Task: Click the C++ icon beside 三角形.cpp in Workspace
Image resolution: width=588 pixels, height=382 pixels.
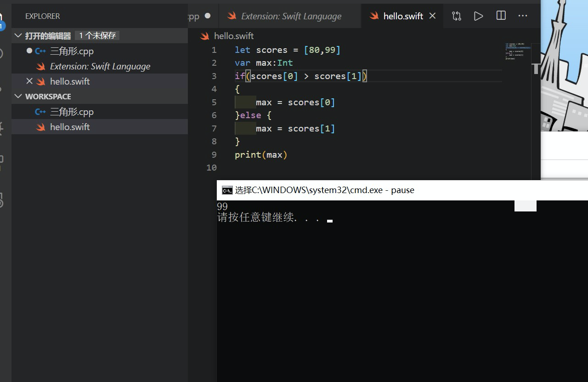Action: (x=40, y=111)
